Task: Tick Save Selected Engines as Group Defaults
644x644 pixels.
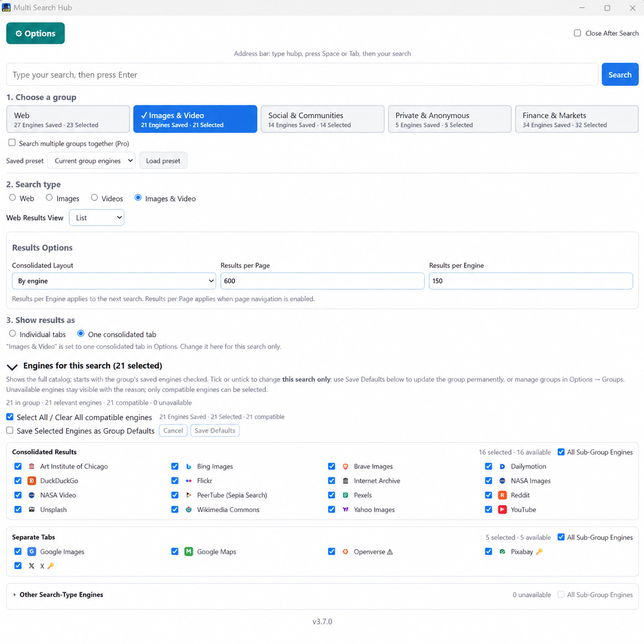Action: [10, 430]
